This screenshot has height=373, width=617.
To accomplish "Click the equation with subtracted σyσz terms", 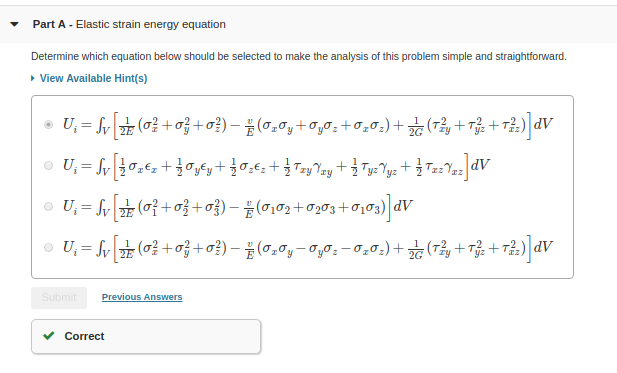I will [308, 248].
